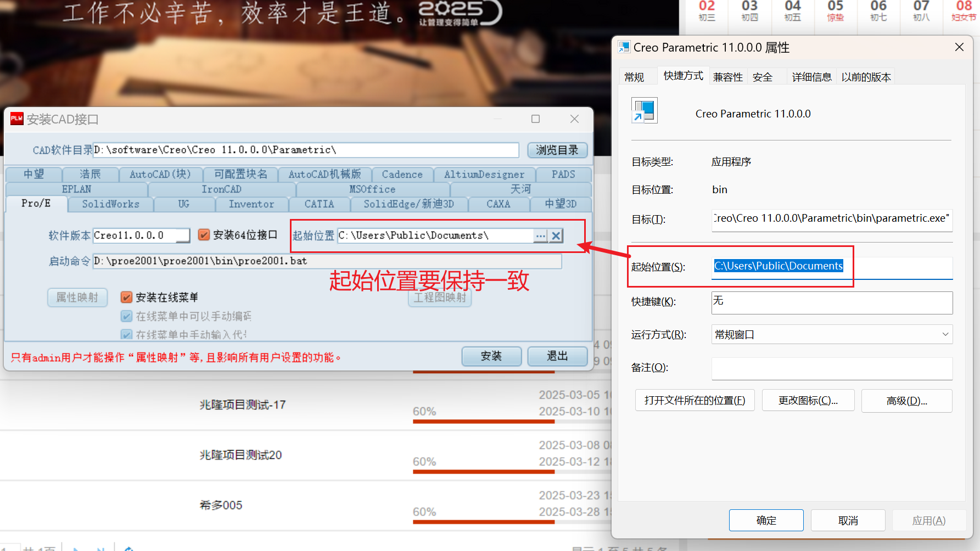Click the 高级(D)... button

point(907,401)
